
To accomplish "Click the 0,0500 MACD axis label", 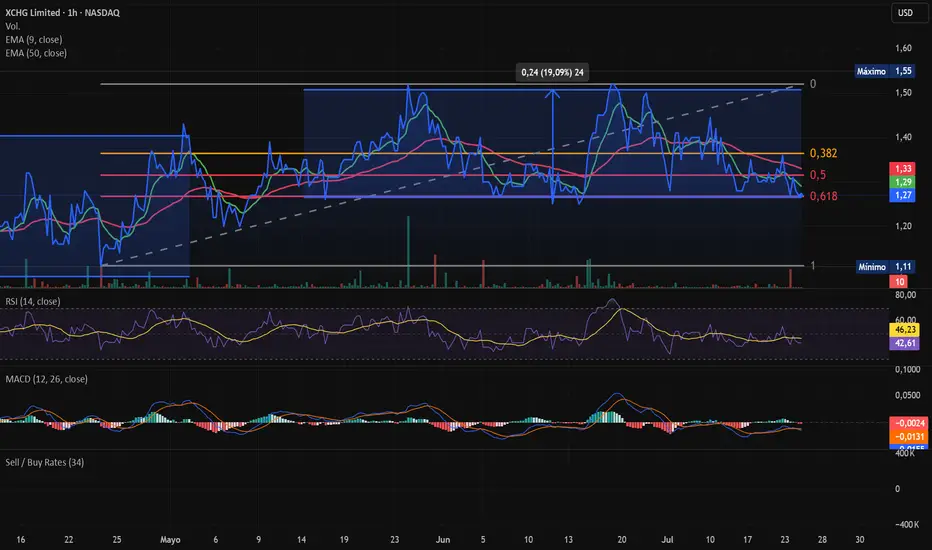I will click(x=907, y=395).
